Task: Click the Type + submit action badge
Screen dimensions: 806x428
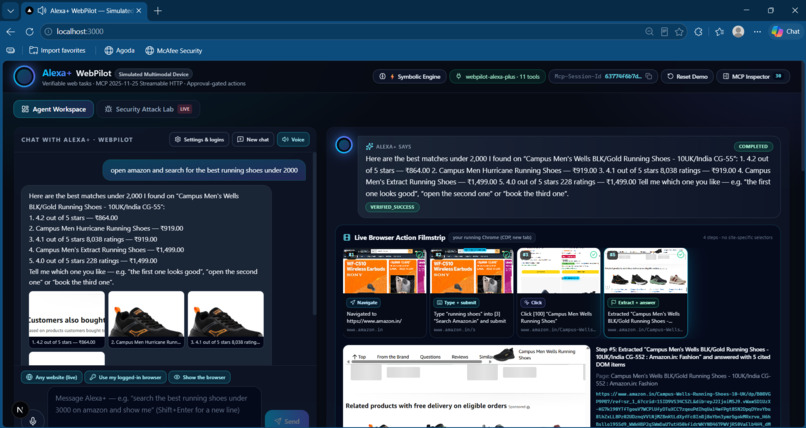Action: (455, 303)
